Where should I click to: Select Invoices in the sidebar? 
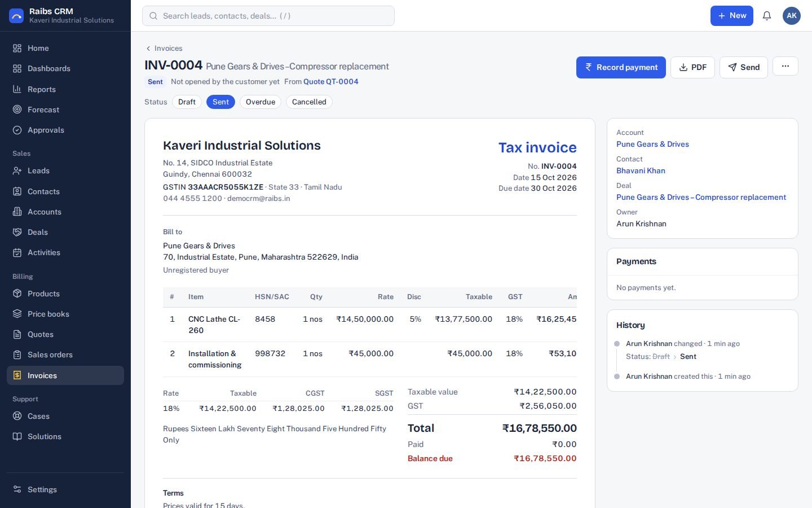pyautogui.click(x=65, y=375)
